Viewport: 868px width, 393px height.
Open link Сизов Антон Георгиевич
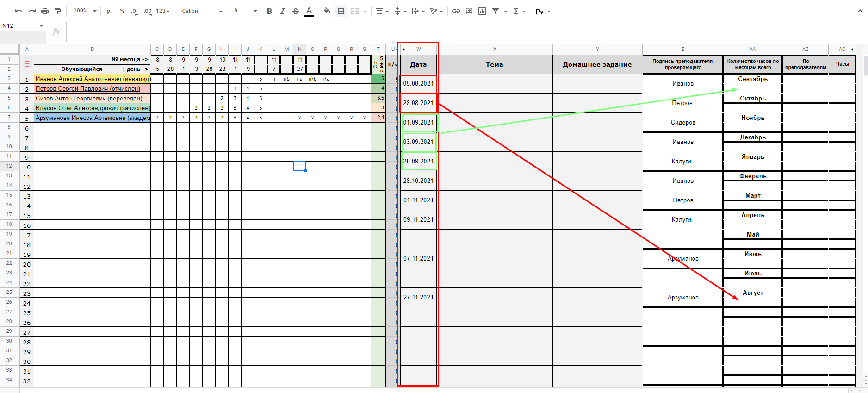[89, 98]
